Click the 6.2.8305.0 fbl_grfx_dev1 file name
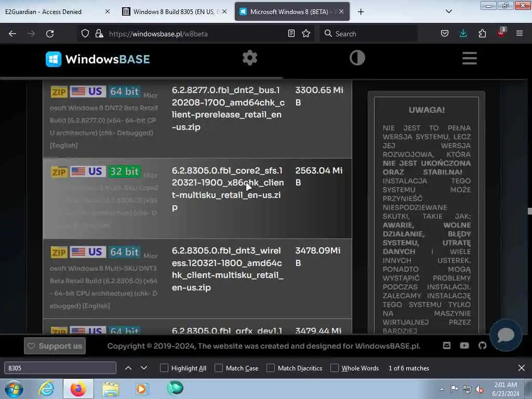This screenshot has height=399, width=532. pyautogui.click(x=227, y=330)
